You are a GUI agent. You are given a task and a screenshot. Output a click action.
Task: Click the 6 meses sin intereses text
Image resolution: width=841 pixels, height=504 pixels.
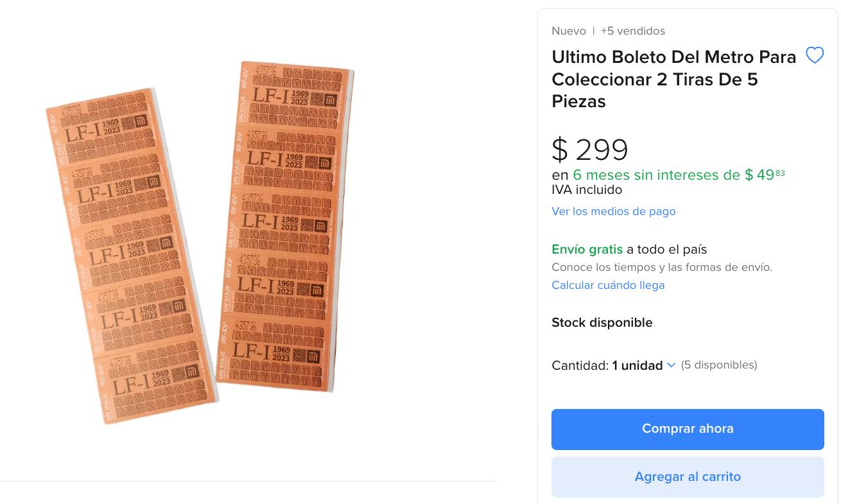coord(656,175)
